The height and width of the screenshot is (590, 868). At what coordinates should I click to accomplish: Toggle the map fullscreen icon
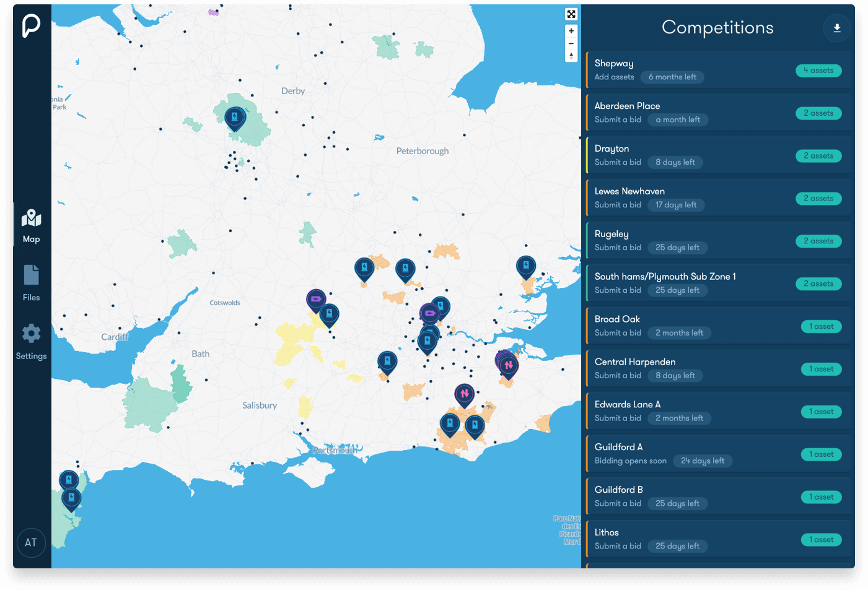click(x=571, y=14)
